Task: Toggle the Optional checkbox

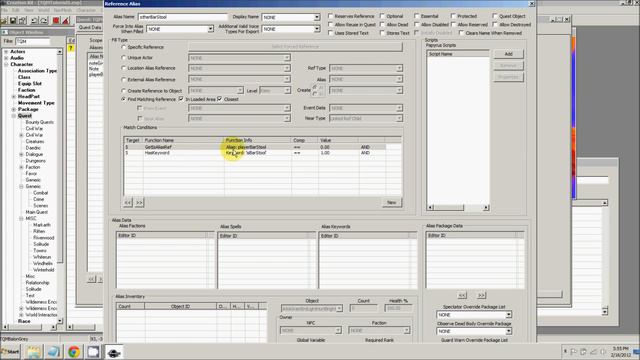Action: coord(382,16)
